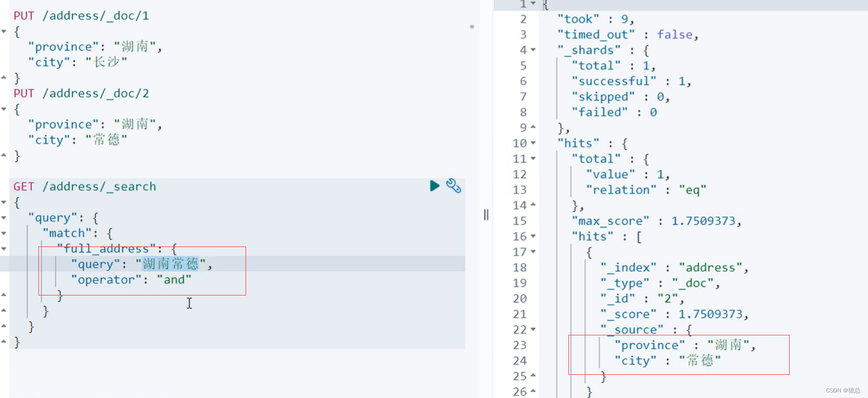This screenshot has width=868, height=398.
Task: Click the "skipped" : 0 line
Action: 620,97
